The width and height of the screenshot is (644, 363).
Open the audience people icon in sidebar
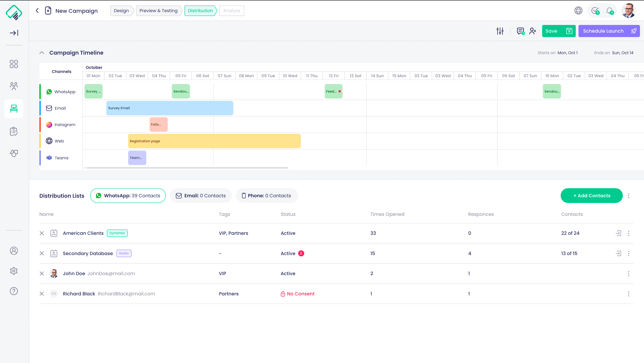click(14, 86)
